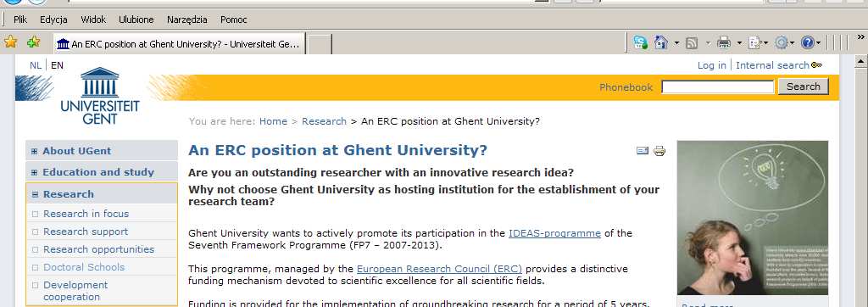
Task: Click the Phonebook link
Action: click(626, 87)
